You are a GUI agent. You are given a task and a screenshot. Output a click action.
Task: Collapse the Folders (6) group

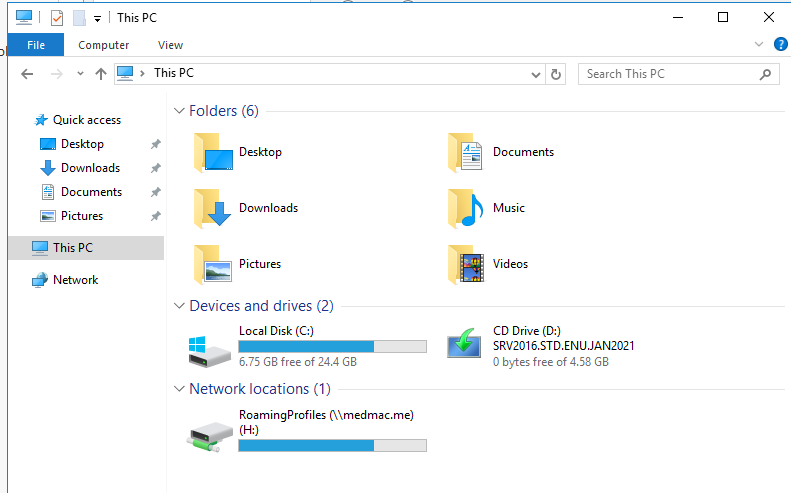179,111
